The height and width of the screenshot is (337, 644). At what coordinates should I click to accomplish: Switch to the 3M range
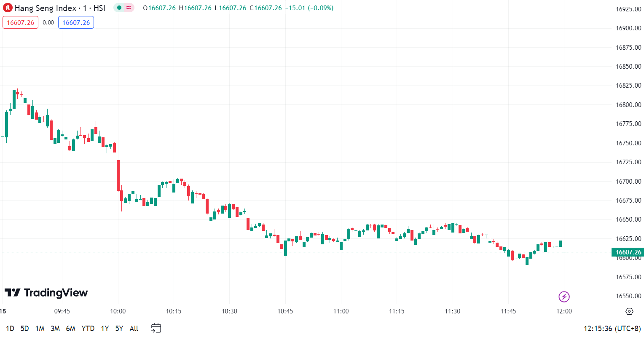pos(55,329)
